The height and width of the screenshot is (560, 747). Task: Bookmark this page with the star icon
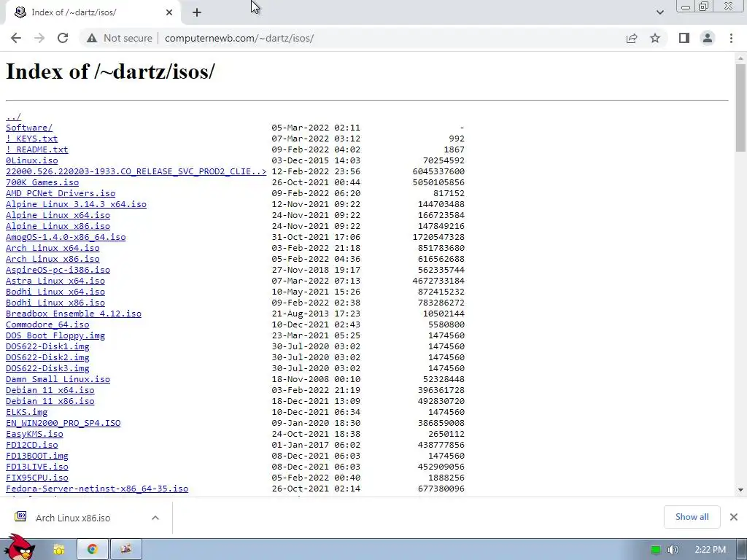[x=655, y=38]
